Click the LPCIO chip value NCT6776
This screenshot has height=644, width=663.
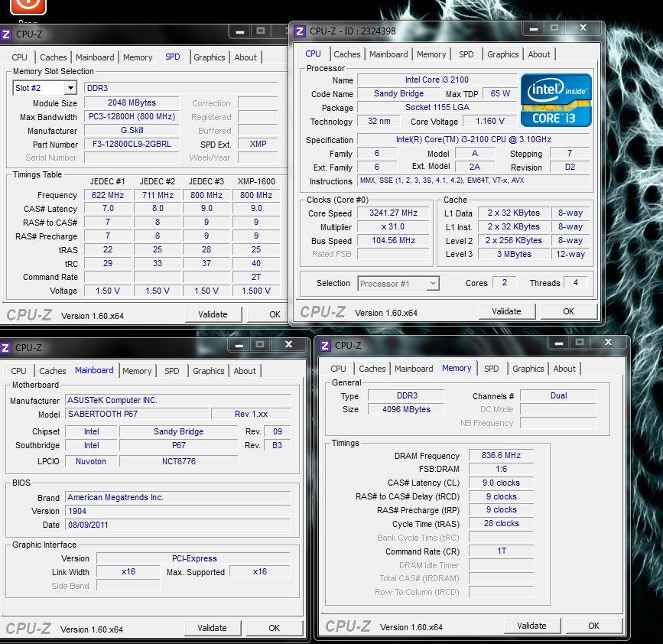pos(178,461)
